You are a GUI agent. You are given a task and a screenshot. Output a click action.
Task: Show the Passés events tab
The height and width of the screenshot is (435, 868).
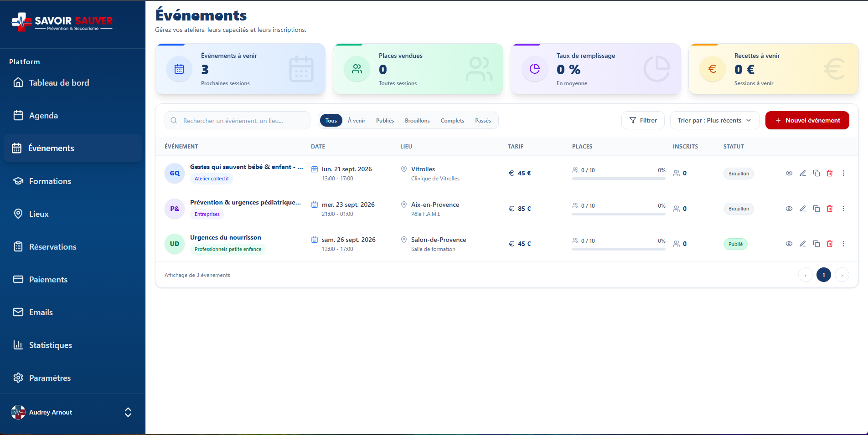tap(483, 121)
